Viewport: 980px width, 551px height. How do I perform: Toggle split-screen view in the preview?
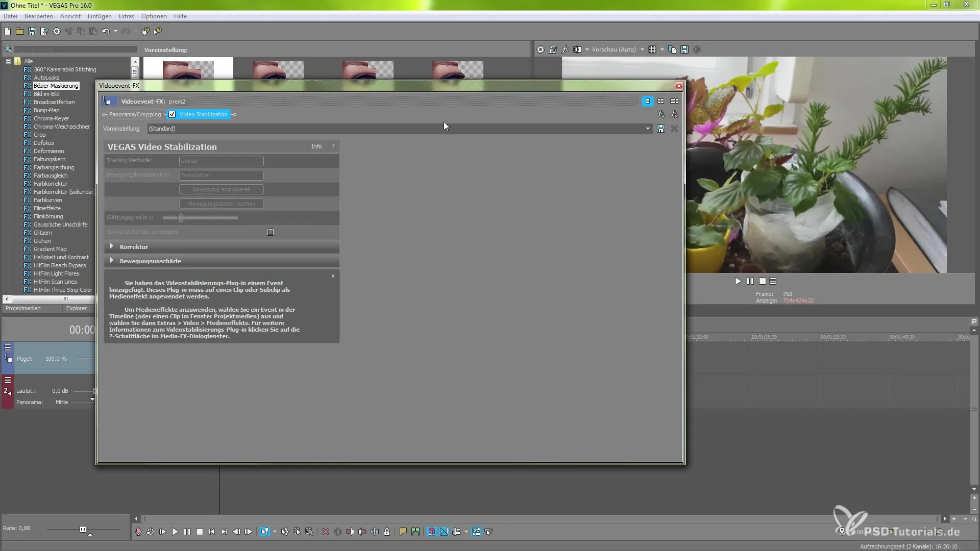[x=577, y=49]
